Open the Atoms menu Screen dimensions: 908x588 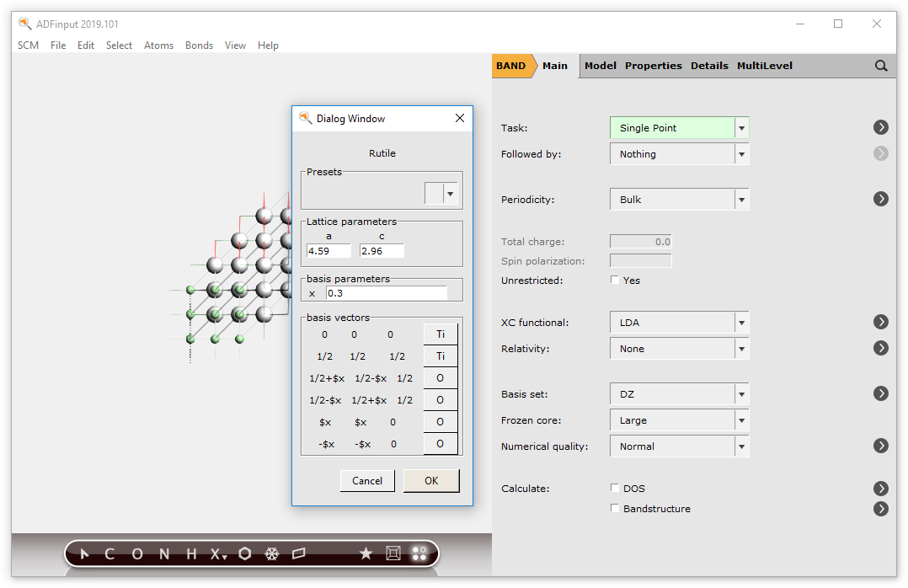[158, 45]
